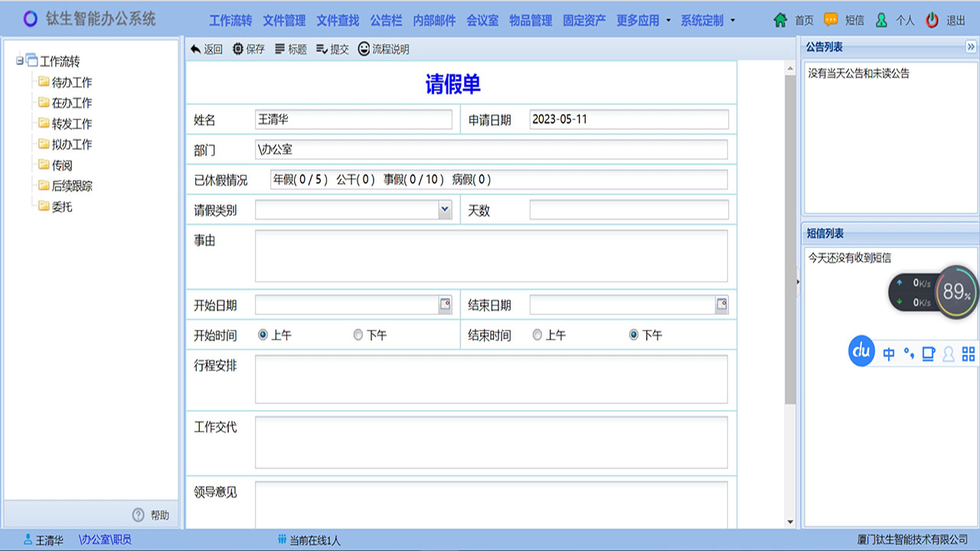This screenshot has width=980, height=551.
Task: Click the 事由 text area
Action: click(492, 256)
